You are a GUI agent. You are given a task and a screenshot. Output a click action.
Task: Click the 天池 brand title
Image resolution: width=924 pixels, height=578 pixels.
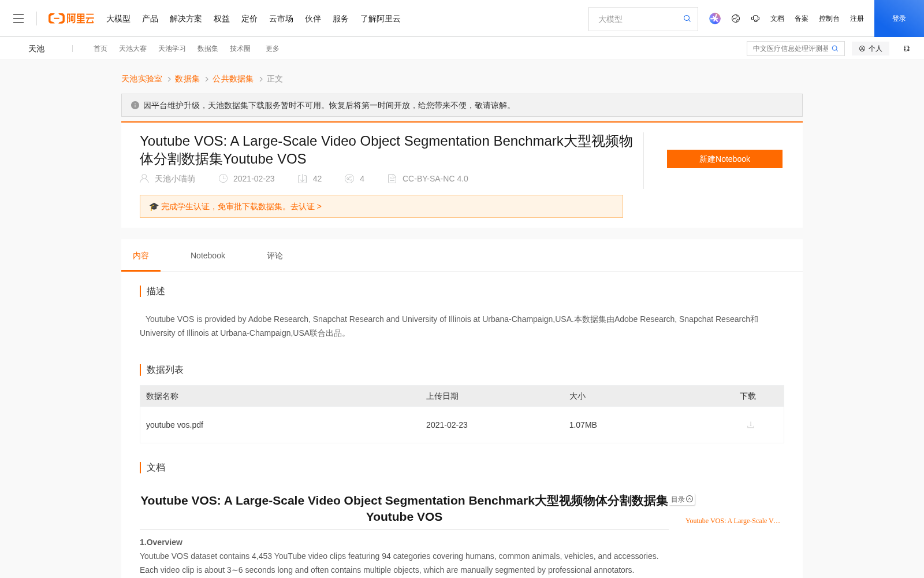36,49
